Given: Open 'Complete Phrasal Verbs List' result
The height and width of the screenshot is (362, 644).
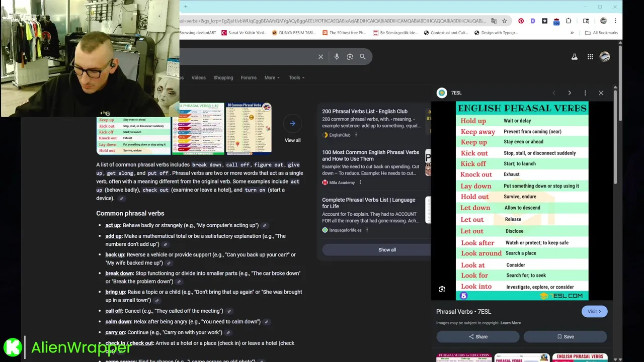Looking at the screenshot, I should tap(369, 203).
